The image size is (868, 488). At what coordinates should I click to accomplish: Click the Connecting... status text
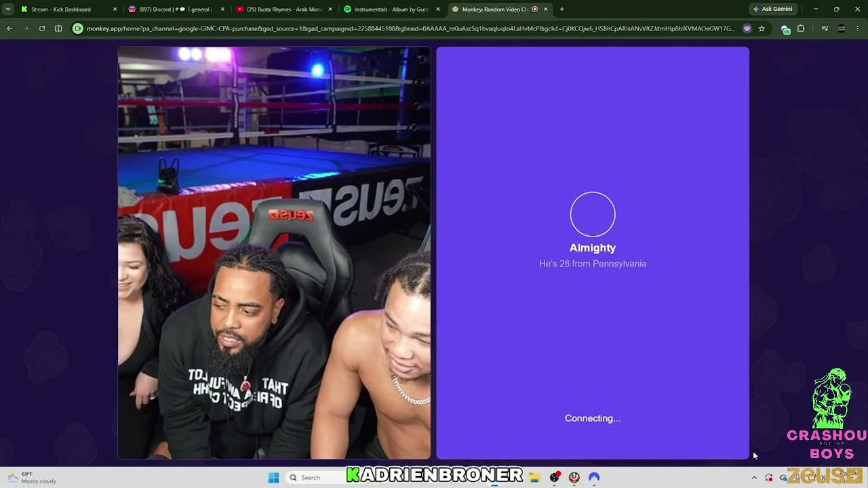pos(593,418)
